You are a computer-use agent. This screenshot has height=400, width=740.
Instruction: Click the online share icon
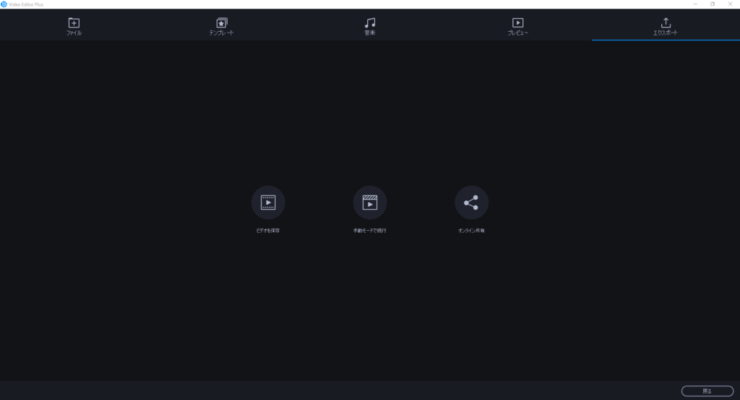point(471,202)
